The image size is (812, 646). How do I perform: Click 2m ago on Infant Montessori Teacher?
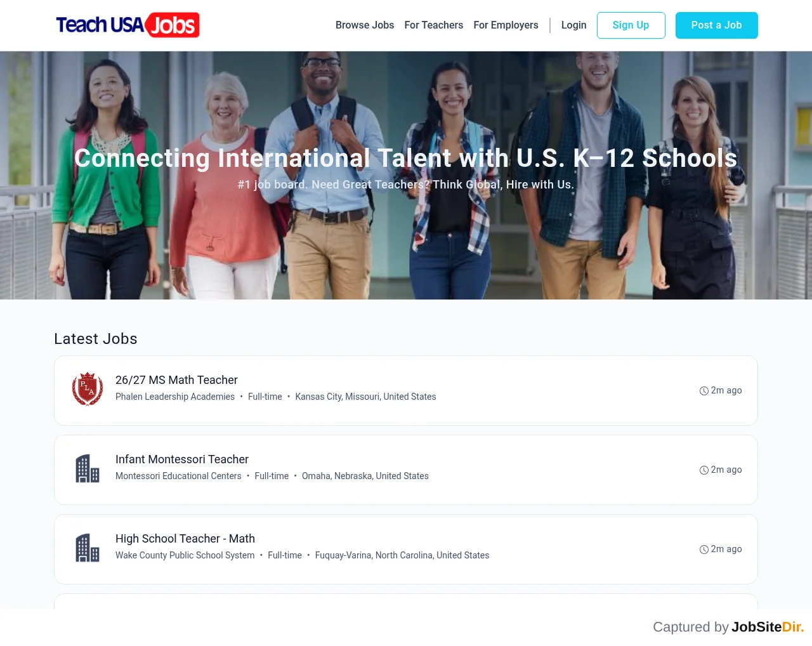726,470
